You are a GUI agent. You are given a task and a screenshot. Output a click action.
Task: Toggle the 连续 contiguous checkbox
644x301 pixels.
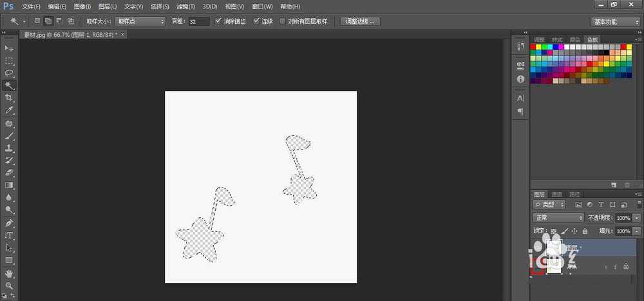tap(256, 21)
